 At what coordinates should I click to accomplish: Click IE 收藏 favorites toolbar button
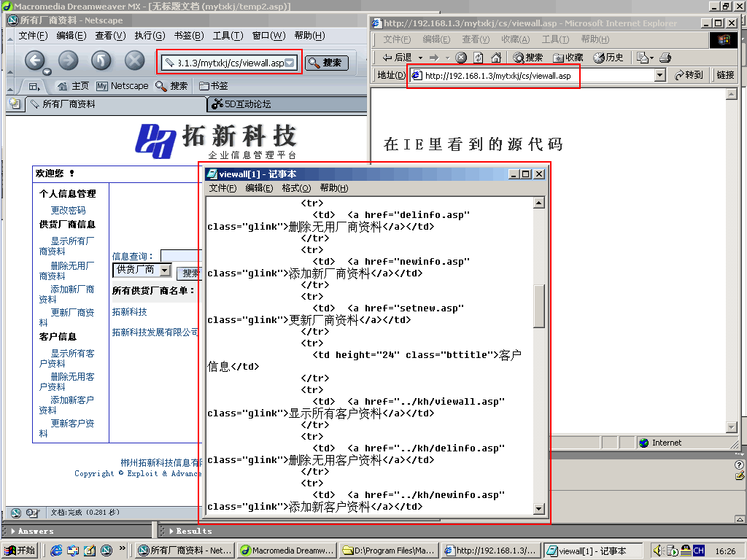point(568,58)
